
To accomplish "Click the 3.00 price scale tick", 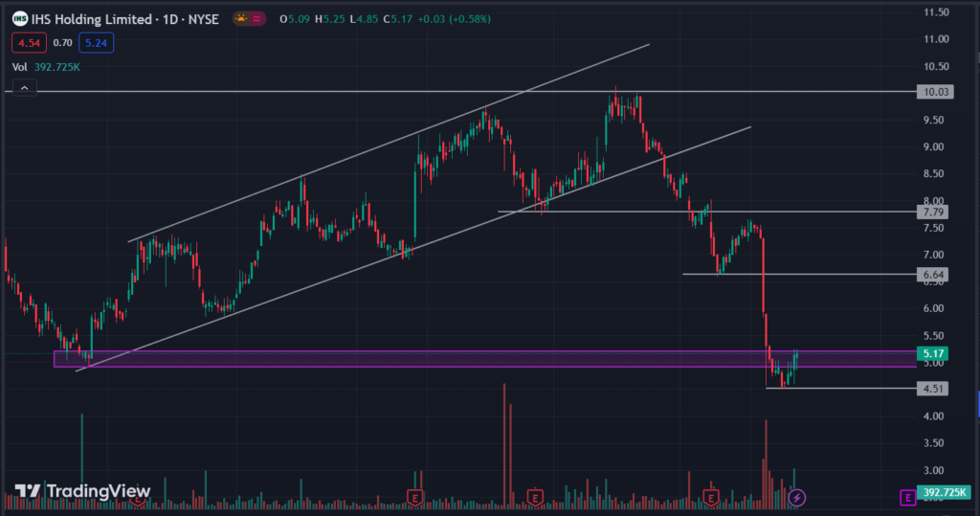I will (x=933, y=470).
